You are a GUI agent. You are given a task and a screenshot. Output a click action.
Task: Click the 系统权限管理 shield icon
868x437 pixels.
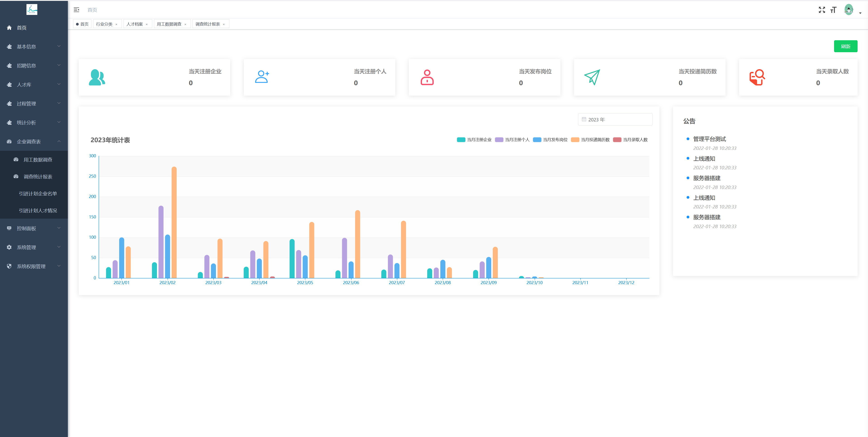(9, 266)
